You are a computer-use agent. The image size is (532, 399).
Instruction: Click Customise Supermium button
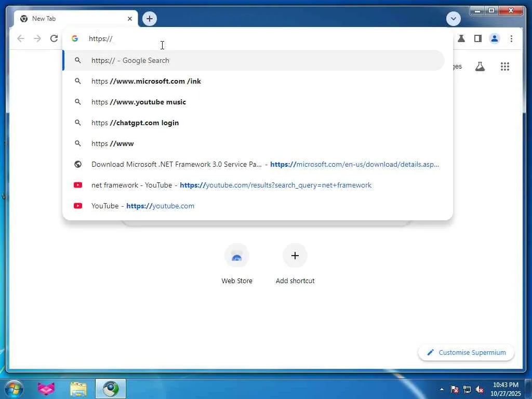coord(466,353)
